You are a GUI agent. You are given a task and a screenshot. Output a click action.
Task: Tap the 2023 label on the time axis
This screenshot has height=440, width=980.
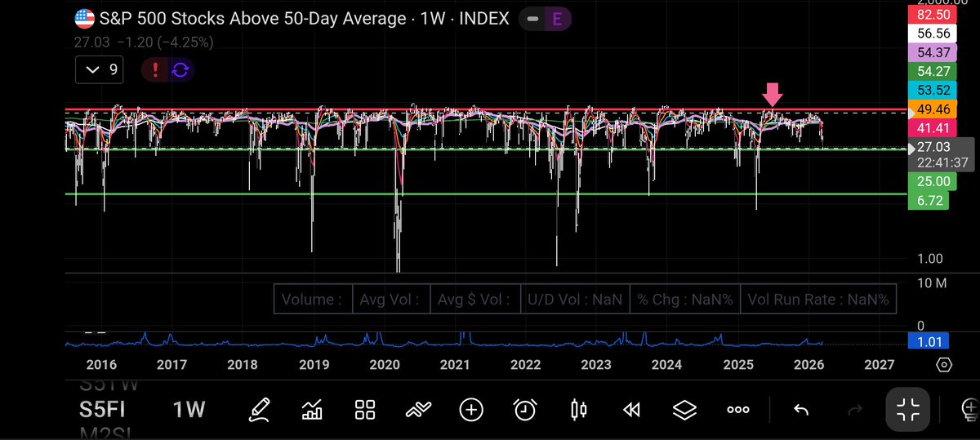click(596, 364)
